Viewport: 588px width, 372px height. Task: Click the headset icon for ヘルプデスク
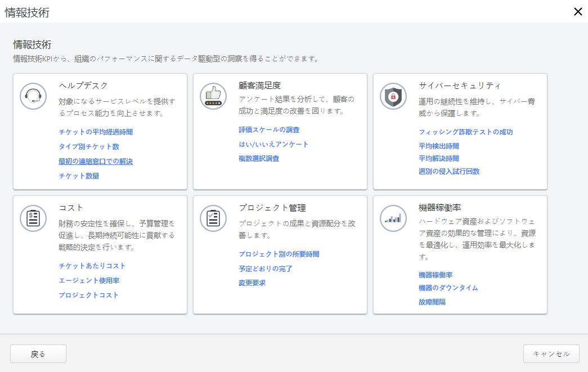click(33, 96)
